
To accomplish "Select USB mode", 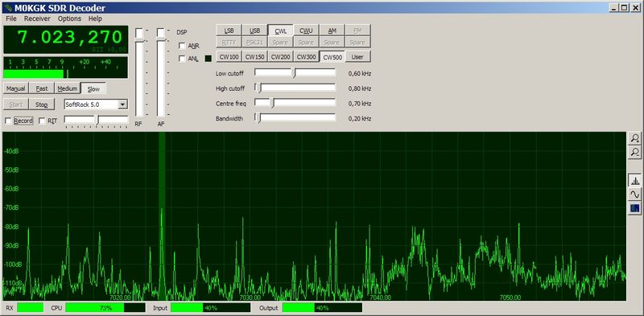I will click(x=254, y=31).
